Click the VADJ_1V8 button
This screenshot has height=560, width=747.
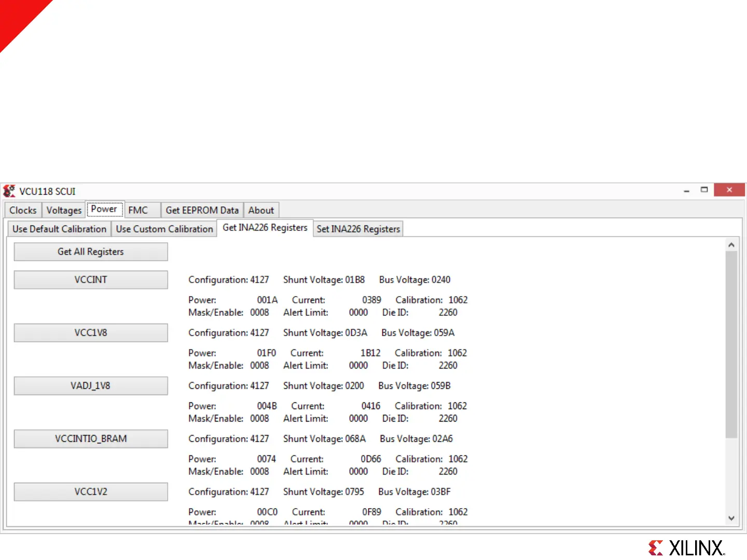tap(91, 386)
